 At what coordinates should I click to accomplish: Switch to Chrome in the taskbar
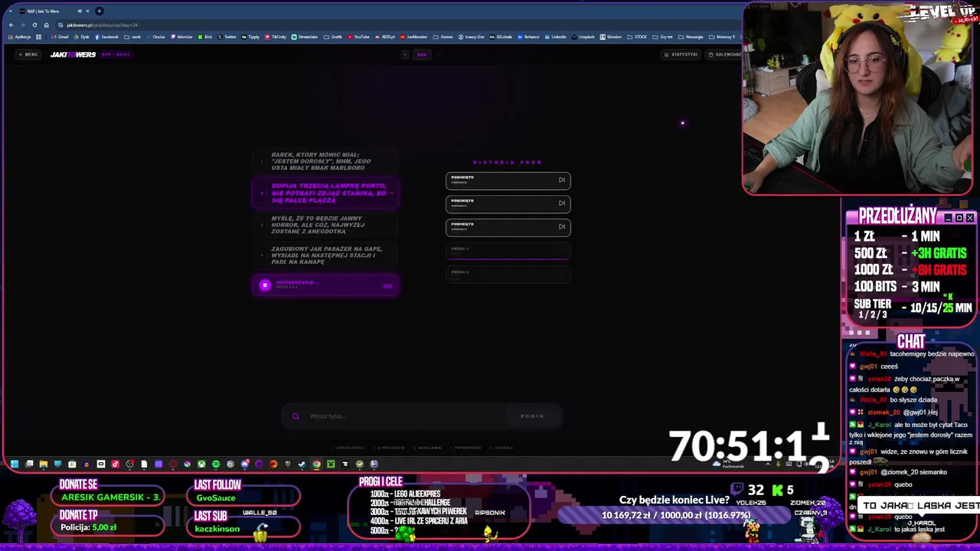[316, 464]
